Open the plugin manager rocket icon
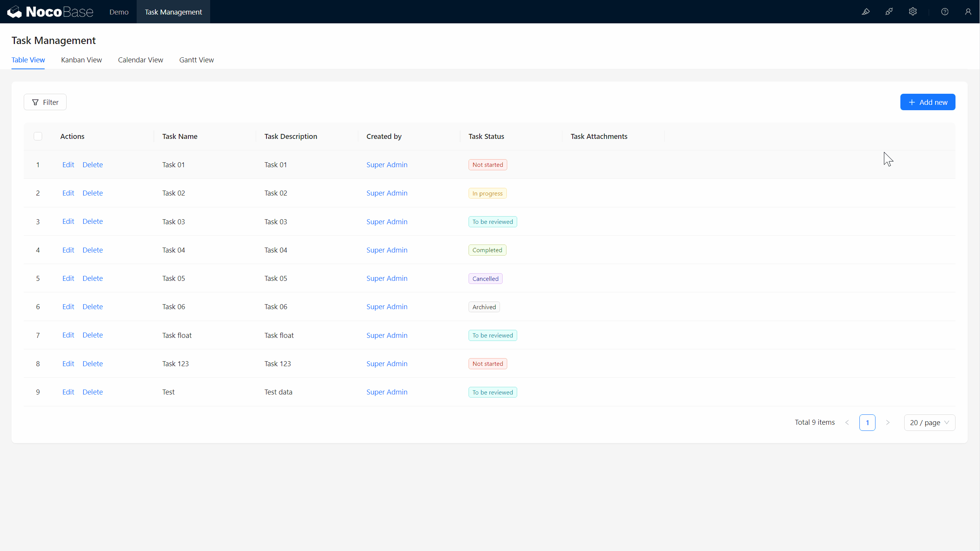Viewport: 980px width, 551px height. coord(889,12)
